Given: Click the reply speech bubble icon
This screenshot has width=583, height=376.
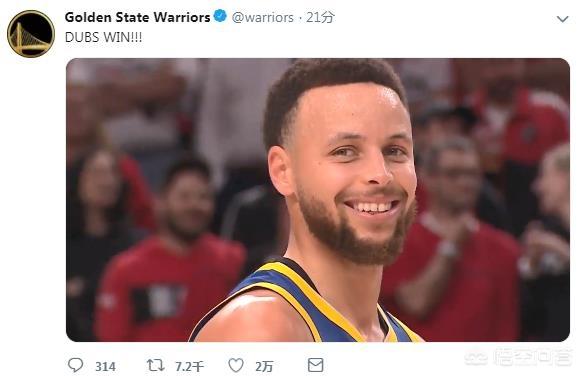Looking at the screenshot, I should click(75, 364).
